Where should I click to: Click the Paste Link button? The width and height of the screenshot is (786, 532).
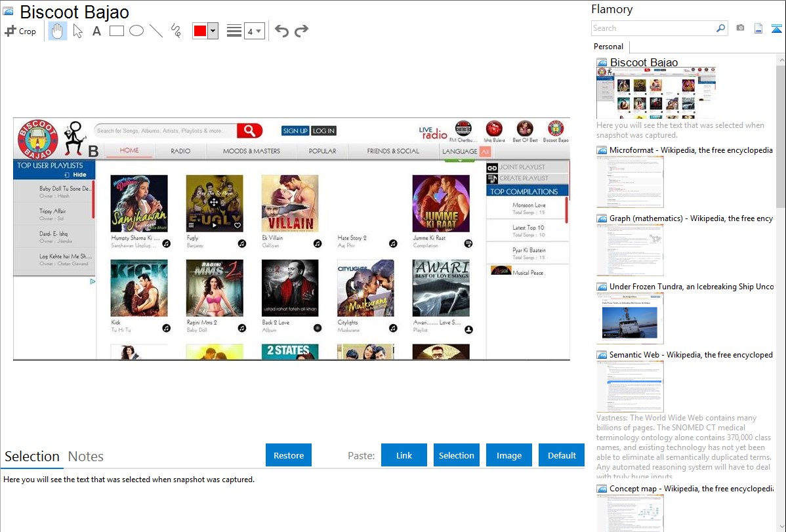point(404,455)
